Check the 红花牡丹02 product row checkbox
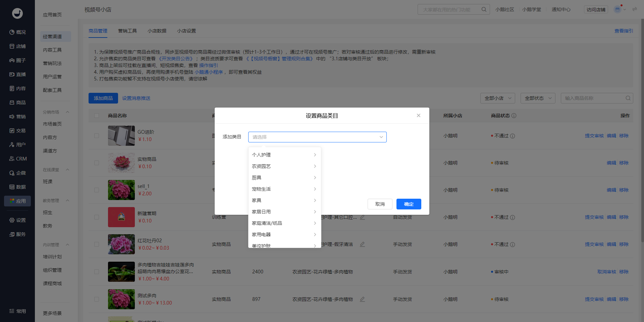 pyautogui.click(x=97, y=244)
